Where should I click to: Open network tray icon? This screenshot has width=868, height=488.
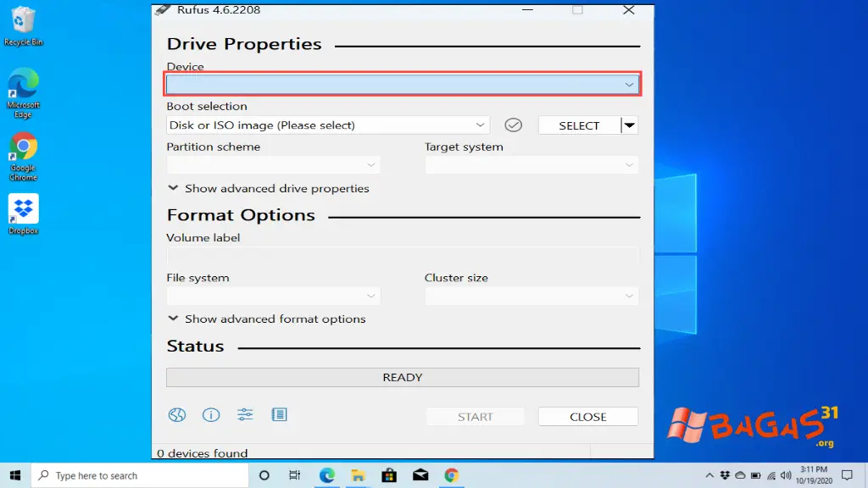pyautogui.click(x=771, y=475)
